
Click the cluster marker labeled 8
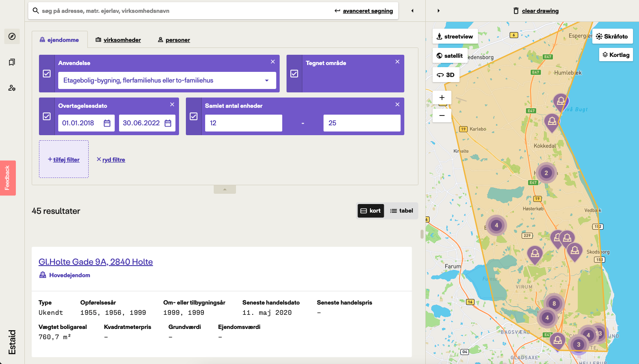pos(554,303)
